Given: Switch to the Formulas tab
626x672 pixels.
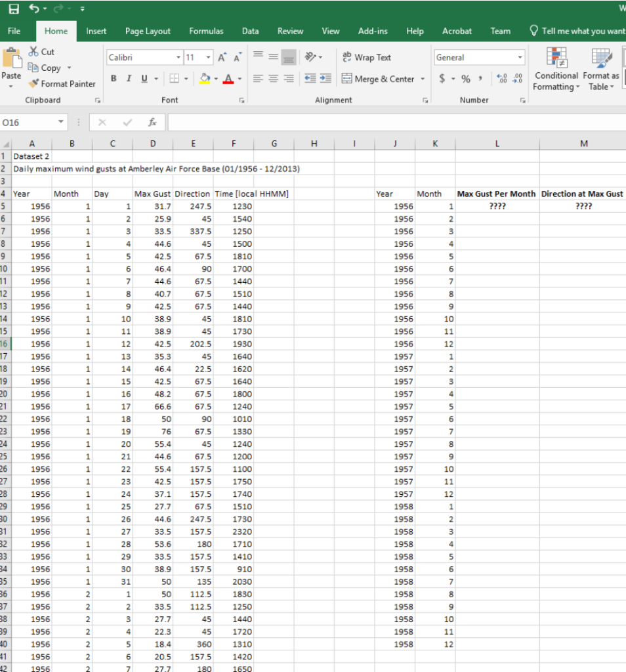Looking at the screenshot, I should 206,31.
